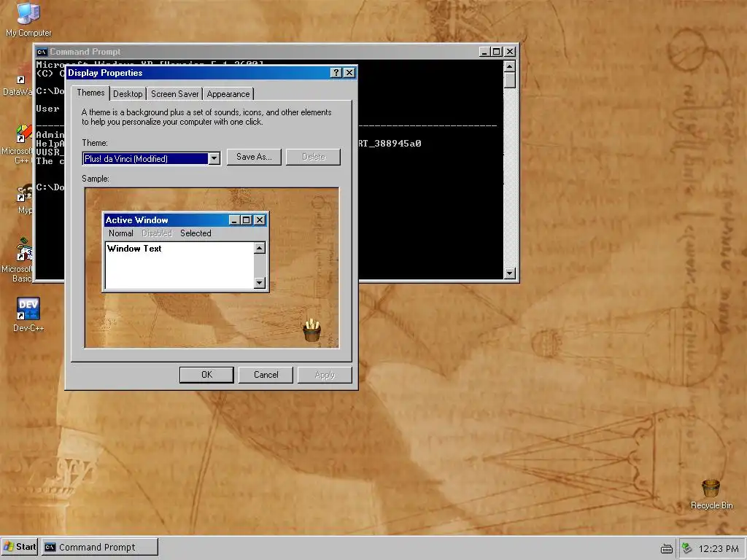
Task: Click Command Prompt scrollbar down arrow
Action: tap(510, 273)
